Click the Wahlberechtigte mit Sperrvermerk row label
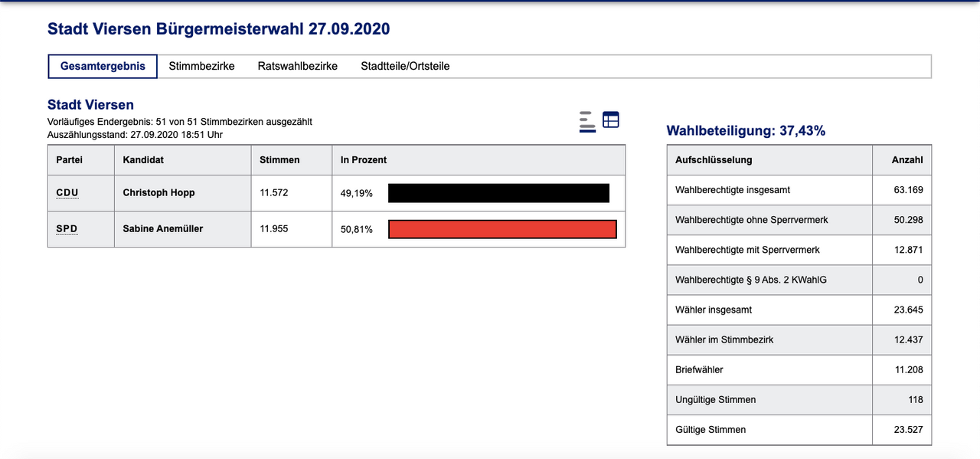This screenshot has height=459, width=980. coord(747,250)
